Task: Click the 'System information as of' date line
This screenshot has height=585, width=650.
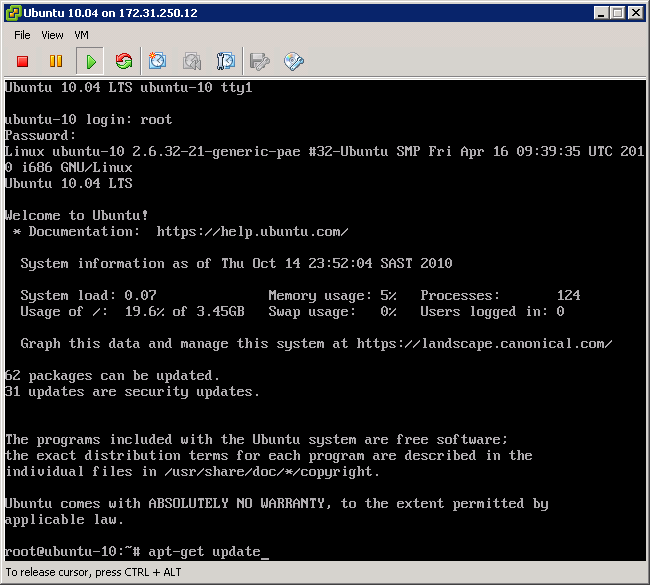Action: coord(236,263)
